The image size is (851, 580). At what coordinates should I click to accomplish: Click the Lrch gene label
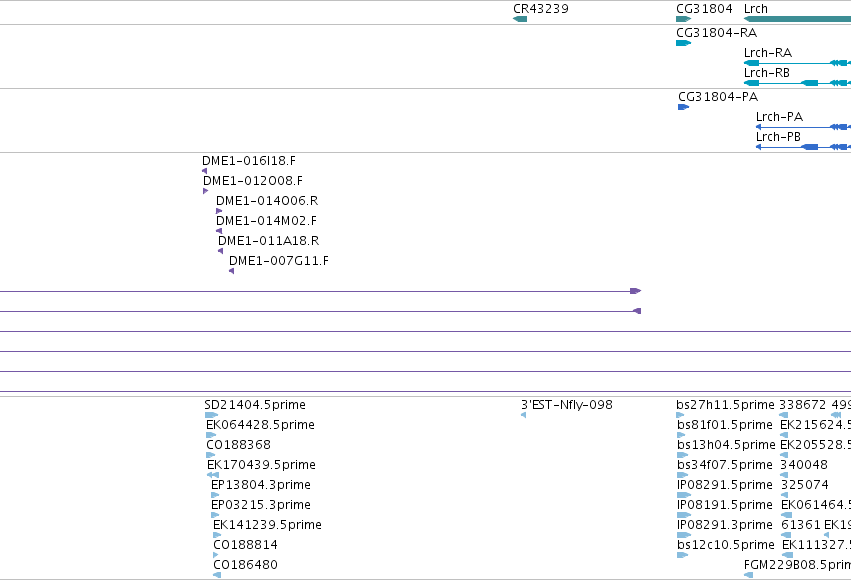tap(755, 9)
